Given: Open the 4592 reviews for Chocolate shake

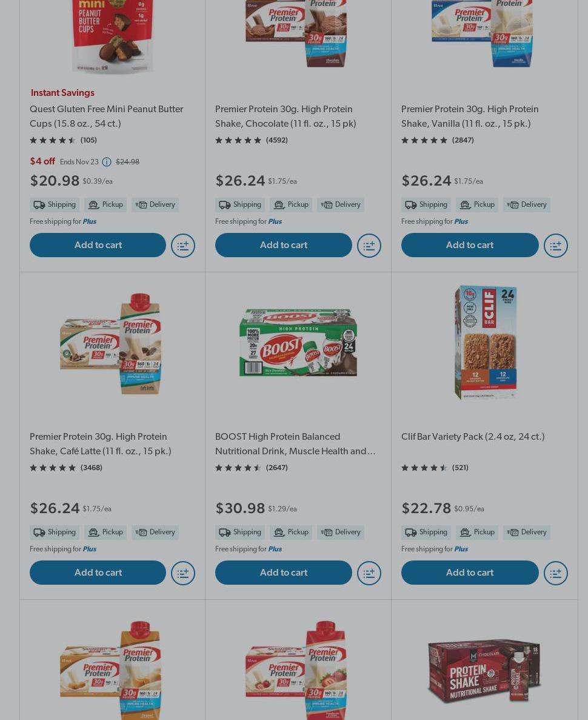Looking at the screenshot, I should point(276,140).
